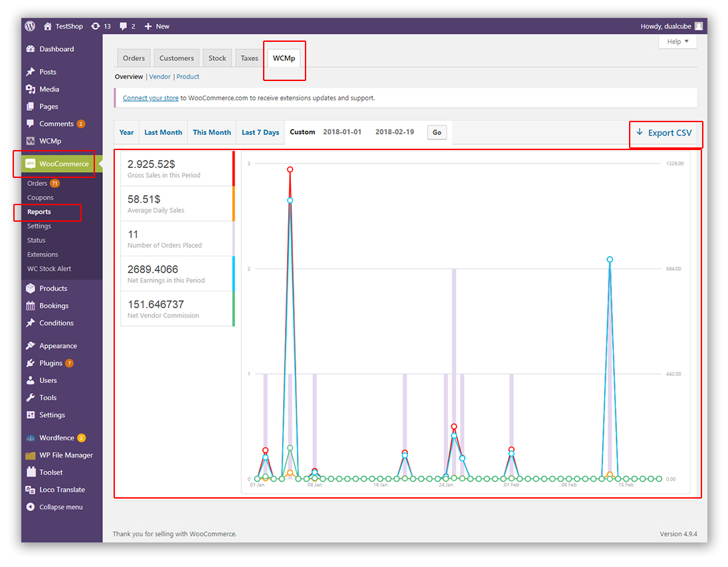
Task: Click the WCMp sidebar icon
Action: (31, 141)
